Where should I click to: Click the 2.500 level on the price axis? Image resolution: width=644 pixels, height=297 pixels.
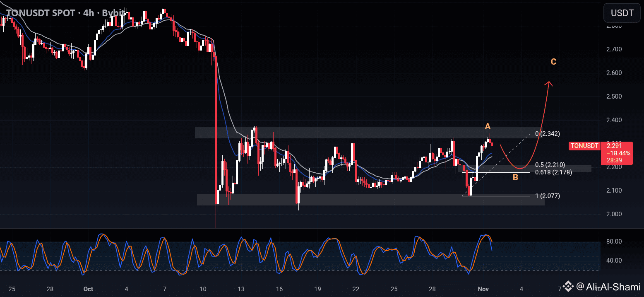coord(614,97)
